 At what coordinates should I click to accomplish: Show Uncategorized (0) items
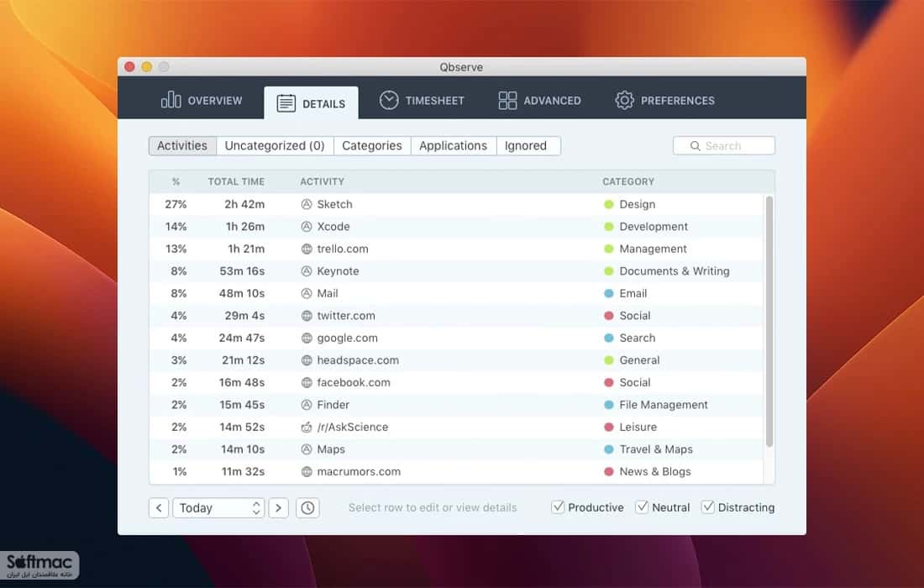pos(275,145)
